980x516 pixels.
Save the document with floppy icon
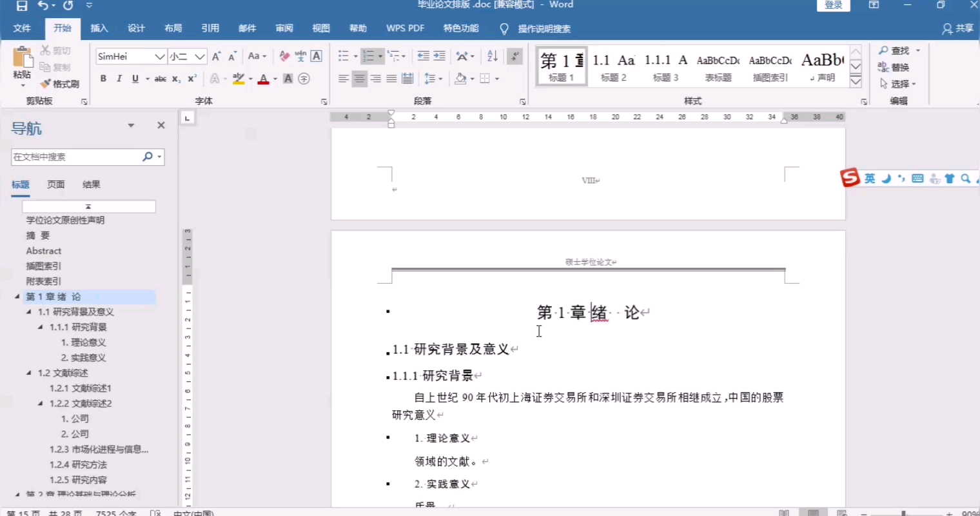click(22, 6)
